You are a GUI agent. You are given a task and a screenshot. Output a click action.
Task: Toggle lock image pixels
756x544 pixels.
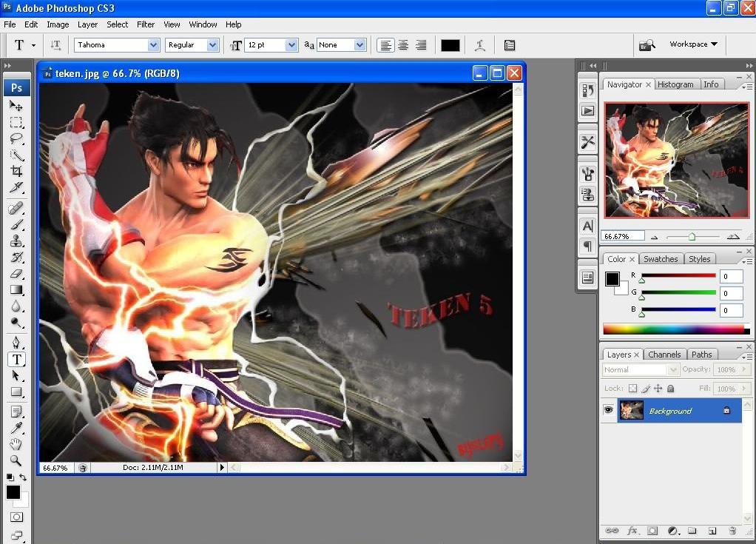pyautogui.click(x=646, y=389)
